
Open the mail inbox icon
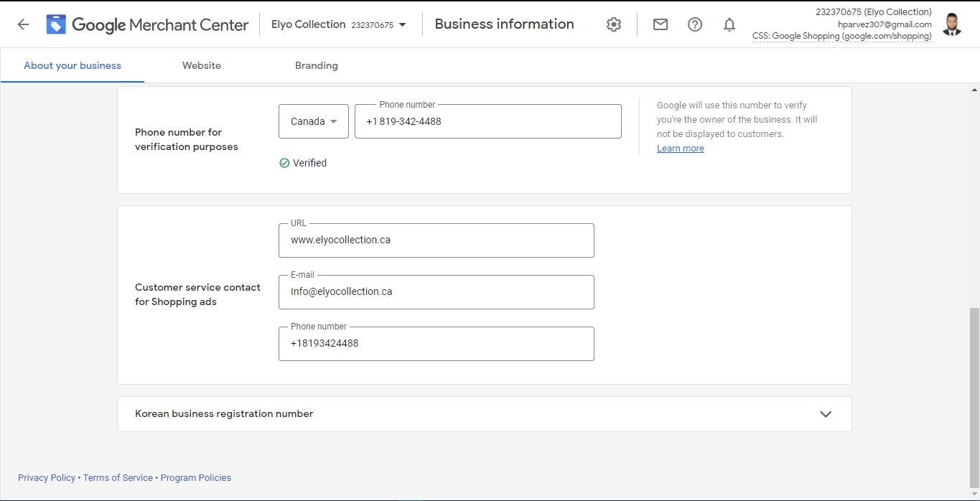661,24
